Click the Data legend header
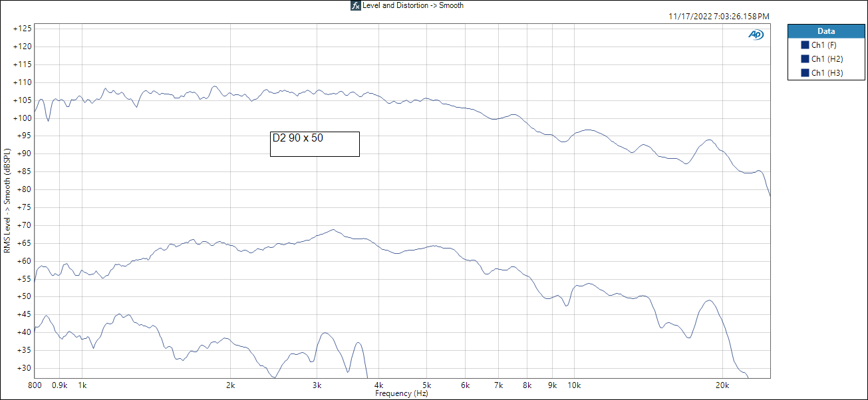Screen dimensions: 868x400 point(826,31)
